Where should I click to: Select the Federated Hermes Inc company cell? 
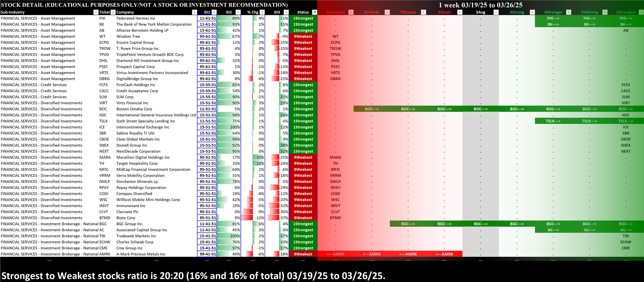[156, 18]
